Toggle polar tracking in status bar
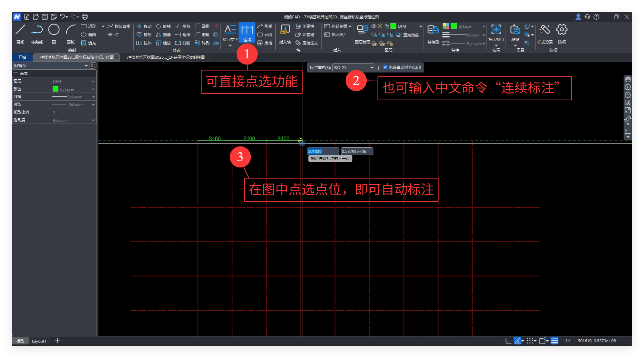Viewport: 644px width, 358px height. coord(517,341)
